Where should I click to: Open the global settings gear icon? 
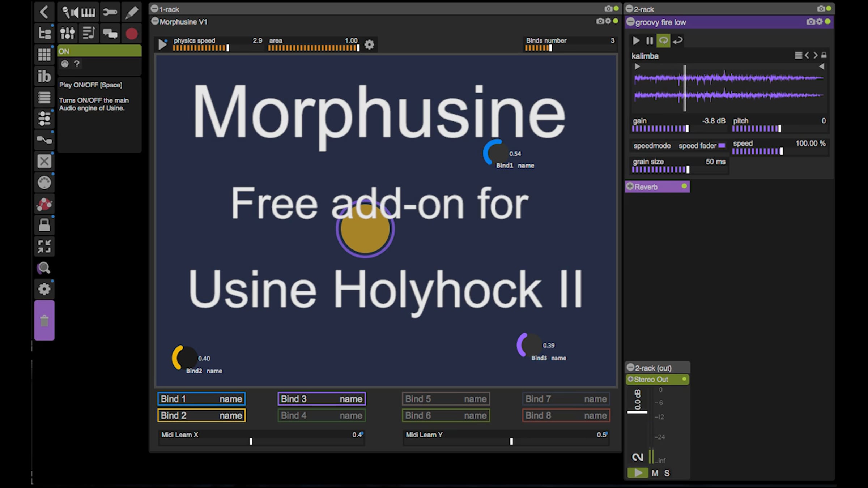(x=44, y=289)
